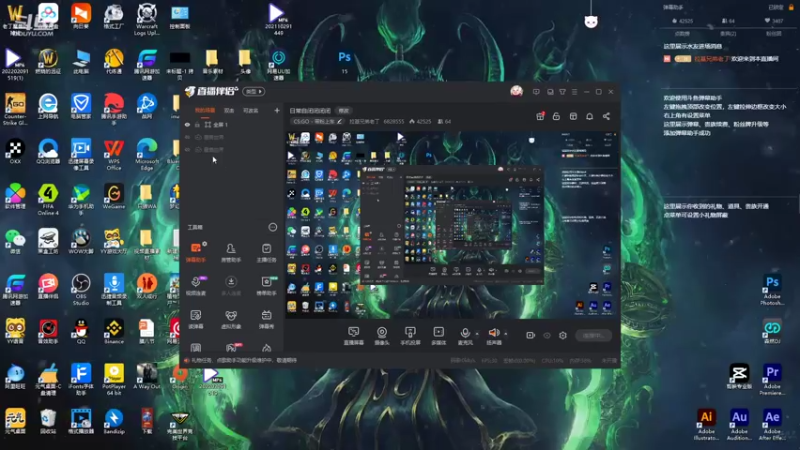Add a 多媒体 media source
Screen dimensions: 800x450
pos(438,336)
